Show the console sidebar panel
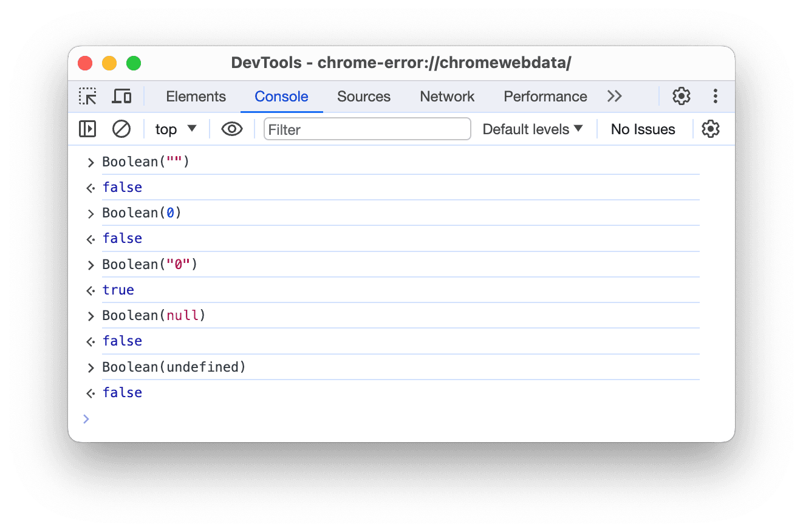Viewport: 803px width, 532px height. 87,129
